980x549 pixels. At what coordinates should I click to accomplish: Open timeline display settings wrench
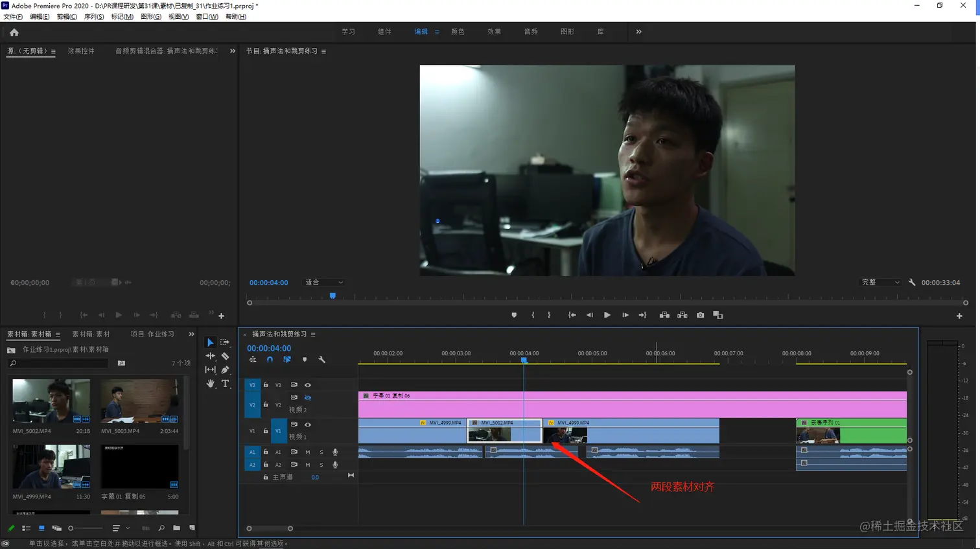click(321, 360)
